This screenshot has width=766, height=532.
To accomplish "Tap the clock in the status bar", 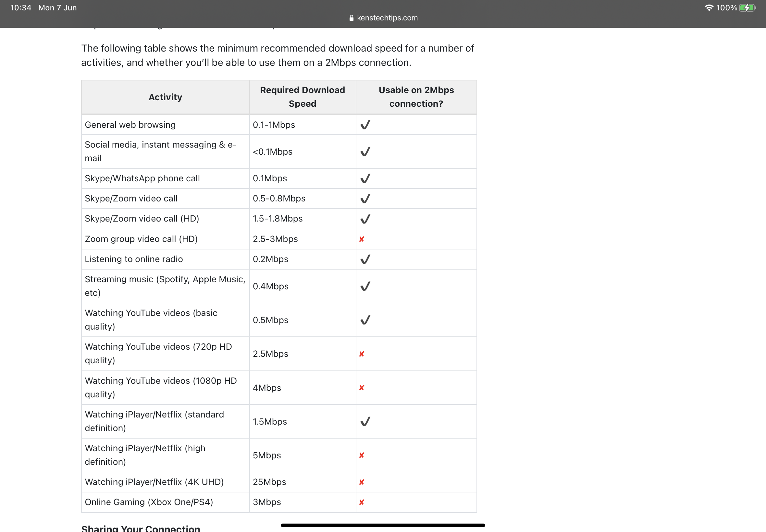I will pyautogui.click(x=21, y=8).
